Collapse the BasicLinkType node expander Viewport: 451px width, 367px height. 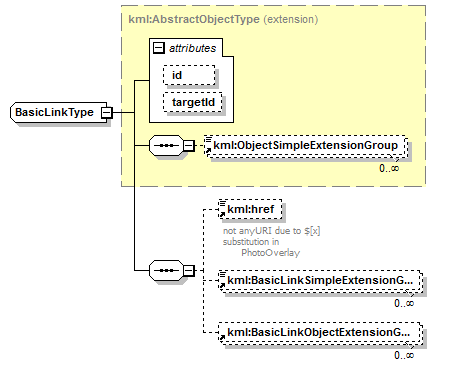107,113
